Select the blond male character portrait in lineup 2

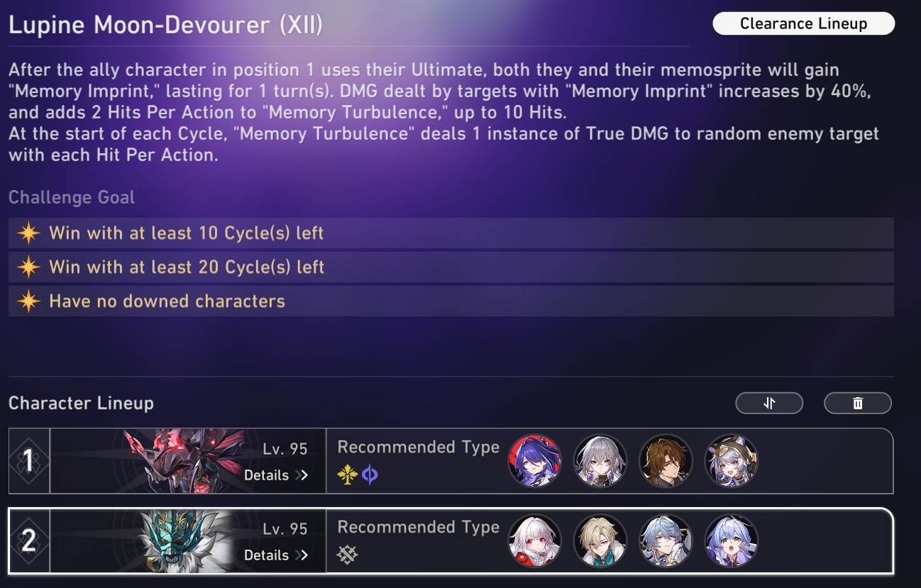(600, 541)
